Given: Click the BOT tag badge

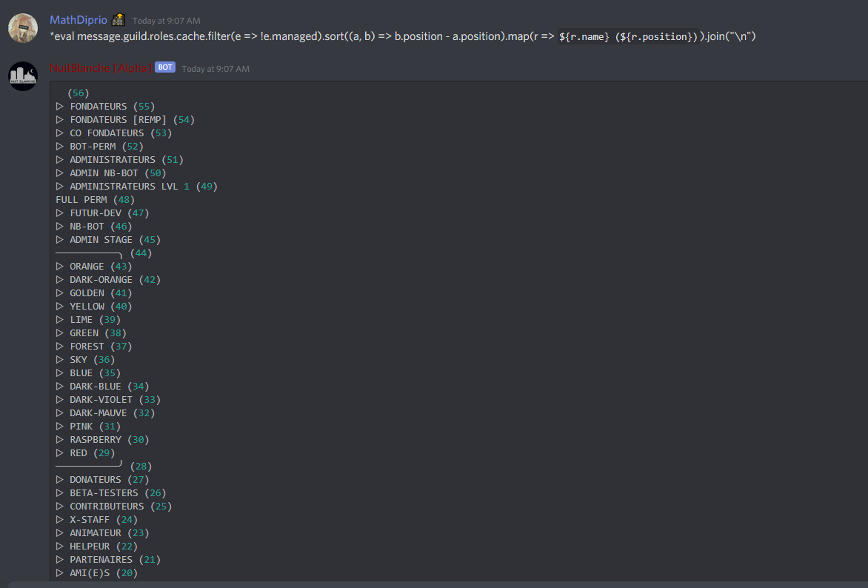Looking at the screenshot, I should tap(165, 67).
